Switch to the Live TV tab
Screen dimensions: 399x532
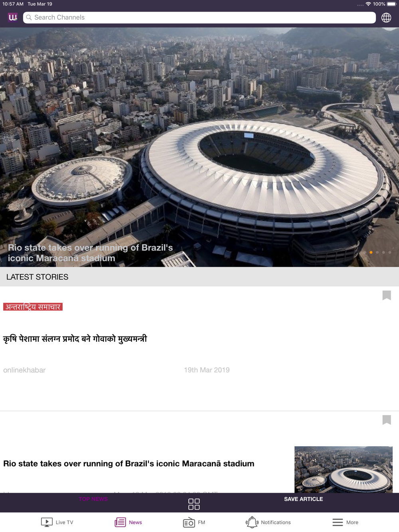[57, 522]
